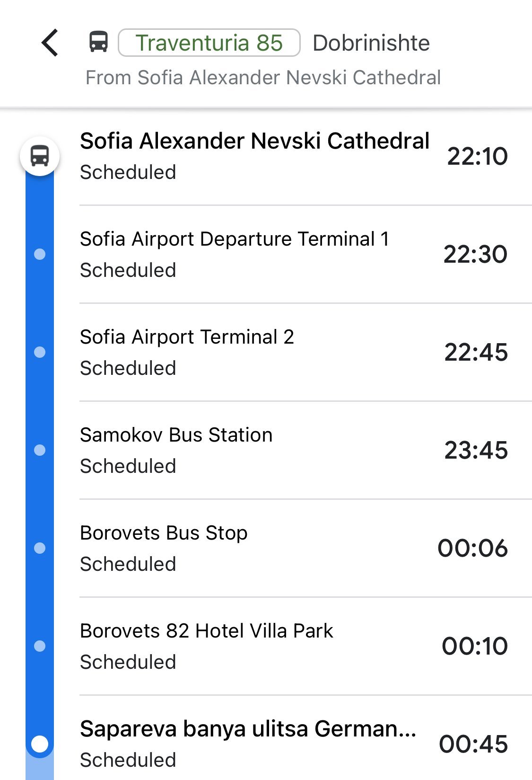
Task: Tap the bus icon in header
Action: pyautogui.click(x=98, y=42)
